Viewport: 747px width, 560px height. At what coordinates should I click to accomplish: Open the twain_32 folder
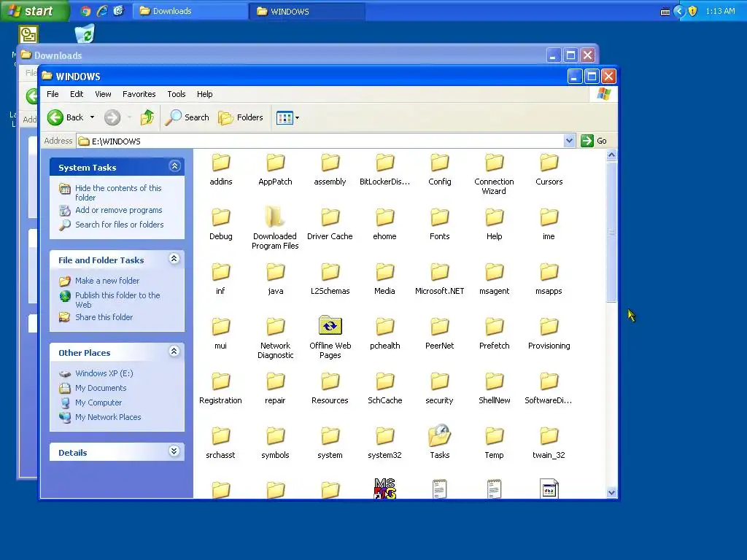(x=549, y=443)
